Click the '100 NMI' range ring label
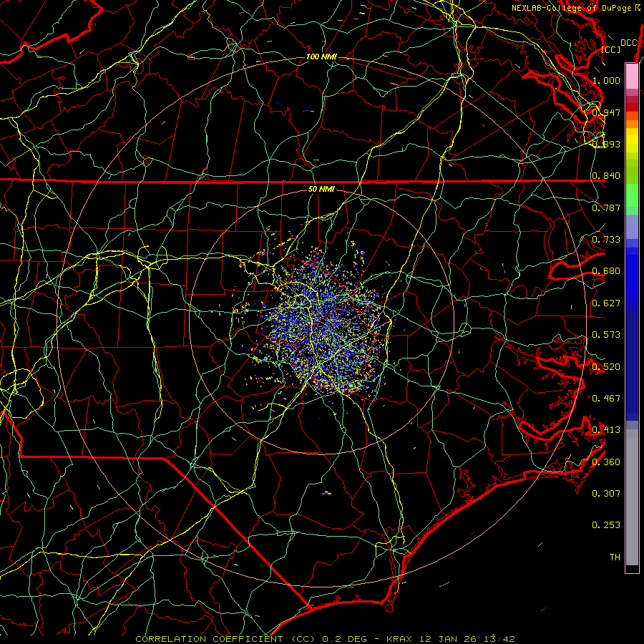644x644 pixels. [x=321, y=57]
